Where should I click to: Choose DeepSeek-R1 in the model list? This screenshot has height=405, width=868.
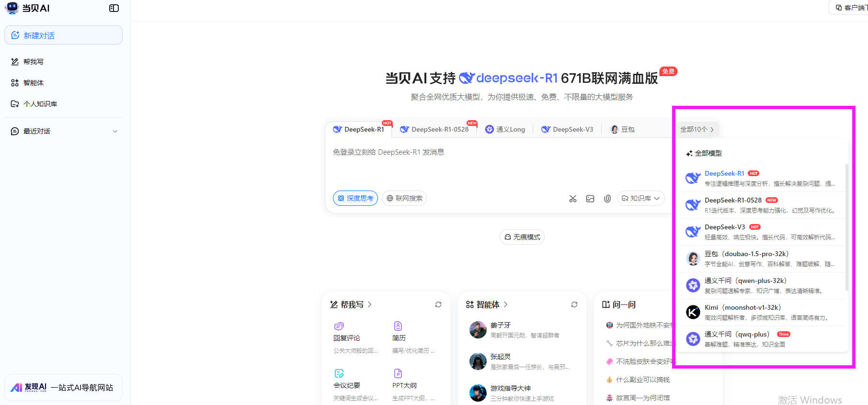[763, 178]
